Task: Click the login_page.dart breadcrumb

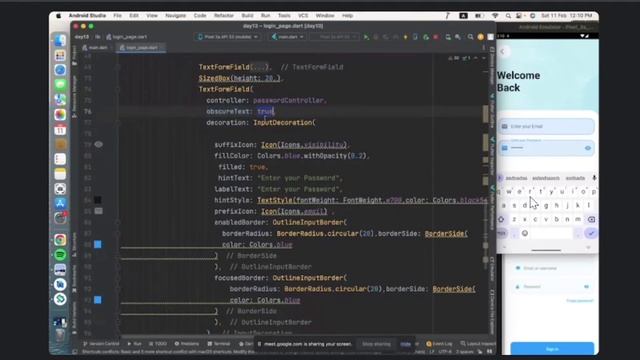Action: pyautogui.click(x=127, y=37)
